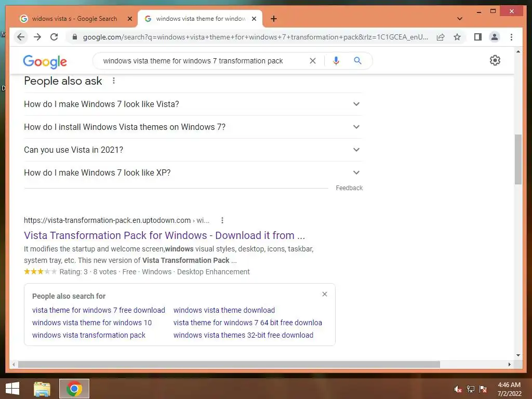
Task: Bookmark this page with the star icon
Action: point(457,37)
